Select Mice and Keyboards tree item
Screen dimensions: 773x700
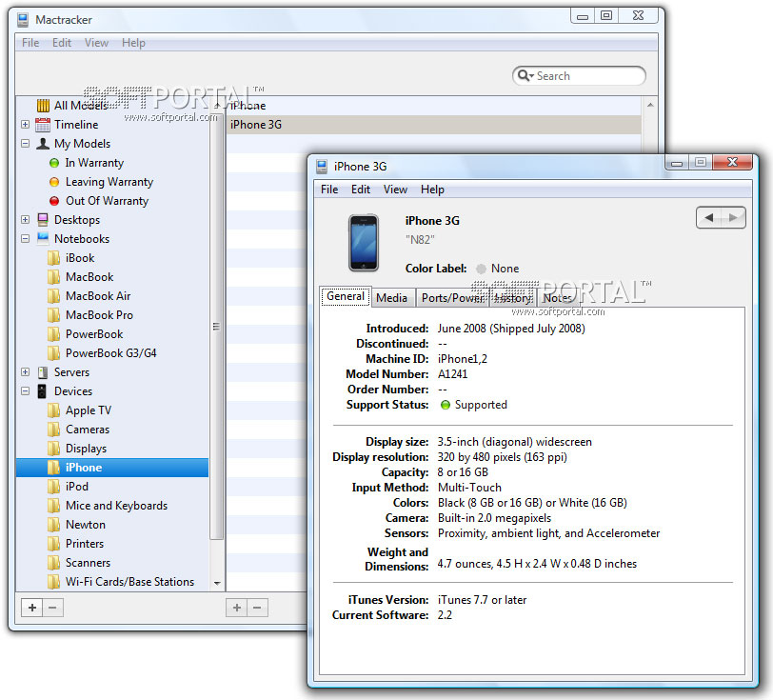116,506
